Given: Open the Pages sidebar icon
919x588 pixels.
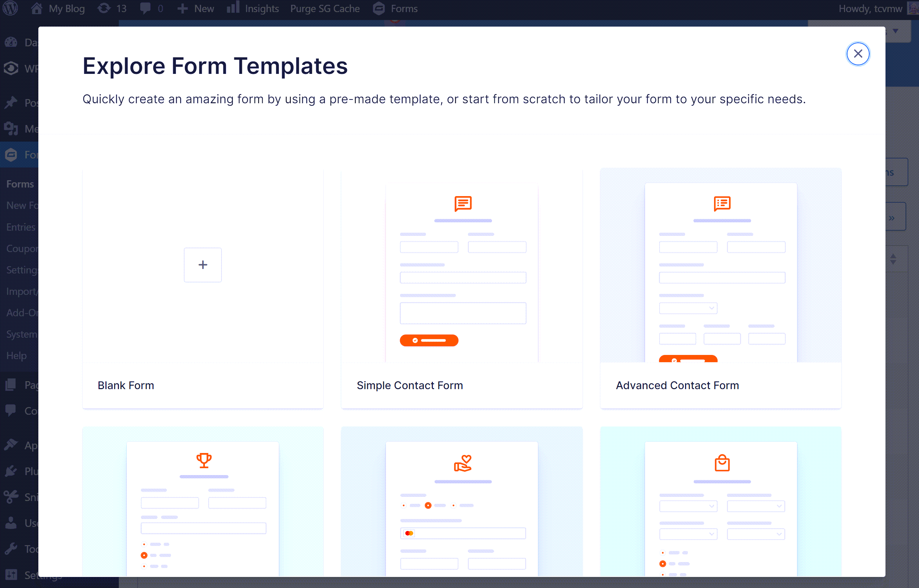Looking at the screenshot, I should coord(11,385).
